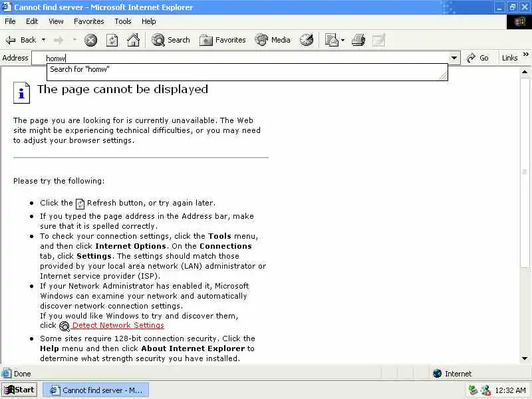Click the heading The page cannot be displayed
The image size is (532, 399).
tap(122, 89)
